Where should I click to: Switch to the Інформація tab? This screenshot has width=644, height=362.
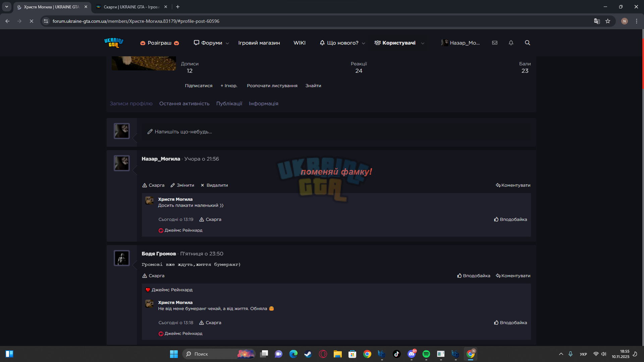click(264, 104)
